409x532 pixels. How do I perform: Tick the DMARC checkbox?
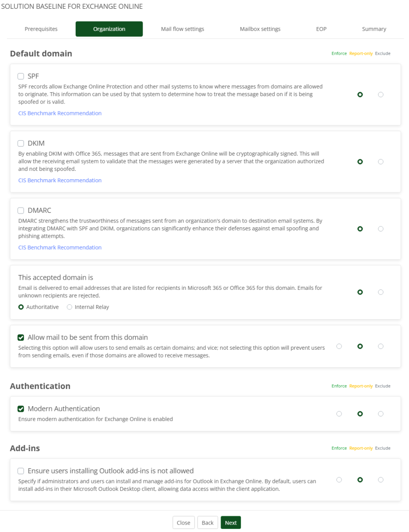[21, 210]
